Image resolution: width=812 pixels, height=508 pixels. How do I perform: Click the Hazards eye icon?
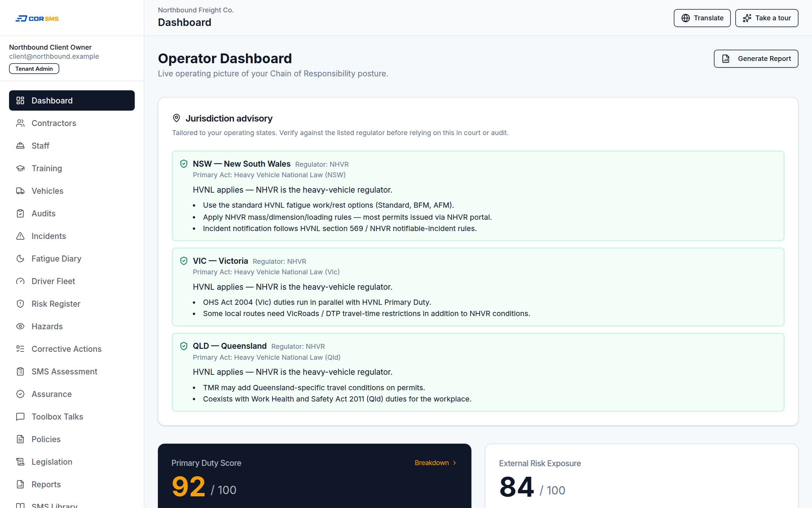(x=20, y=326)
